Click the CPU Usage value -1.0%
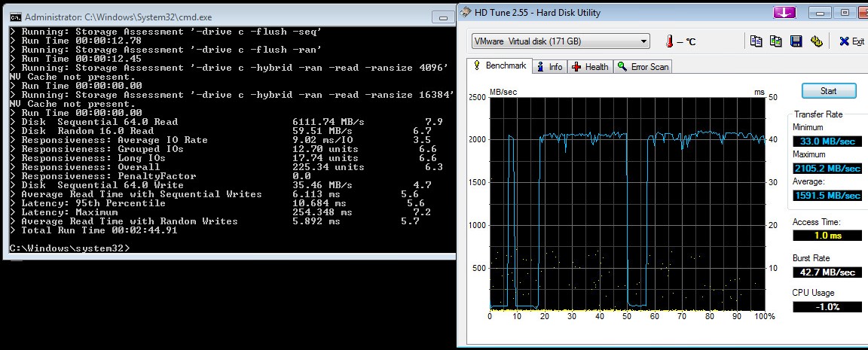The width and height of the screenshot is (868, 350). click(827, 306)
